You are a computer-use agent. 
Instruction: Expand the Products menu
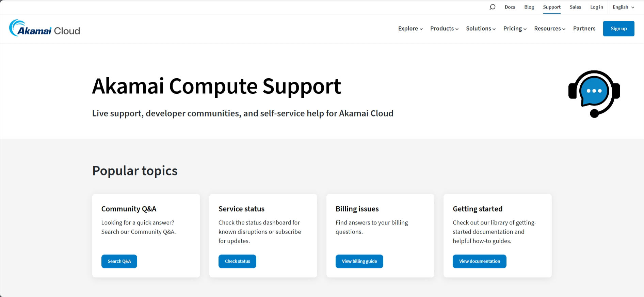click(x=444, y=29)
